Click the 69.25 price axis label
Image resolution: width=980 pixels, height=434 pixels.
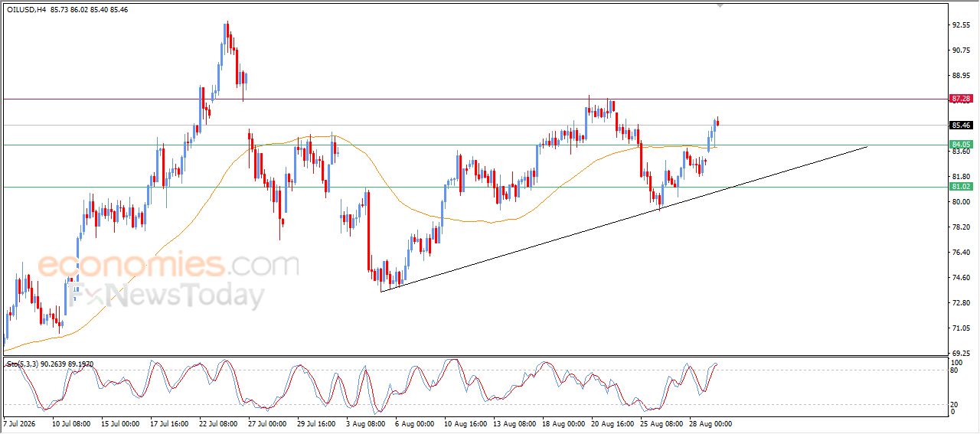click(961, 353)
